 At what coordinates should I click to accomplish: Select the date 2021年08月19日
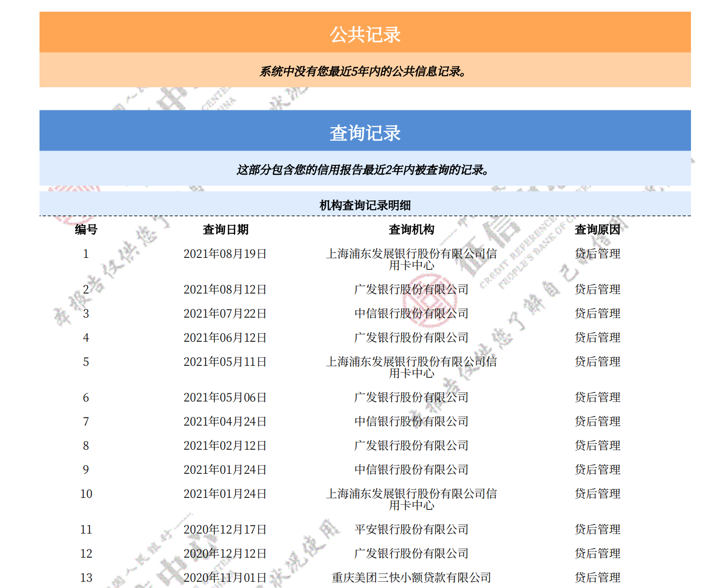(225, 254)
